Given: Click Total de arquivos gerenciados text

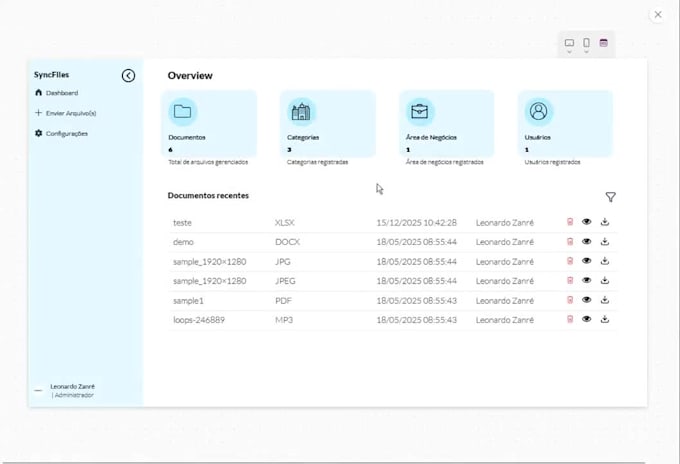Looking at the screenshot, I should (208, 162).
